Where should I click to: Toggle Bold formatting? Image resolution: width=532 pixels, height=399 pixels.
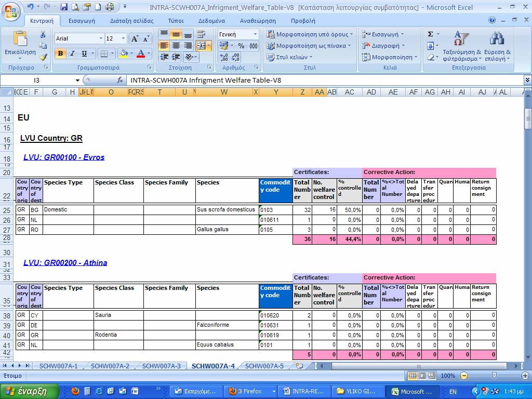pyautogui.click(x=60, y=54)
